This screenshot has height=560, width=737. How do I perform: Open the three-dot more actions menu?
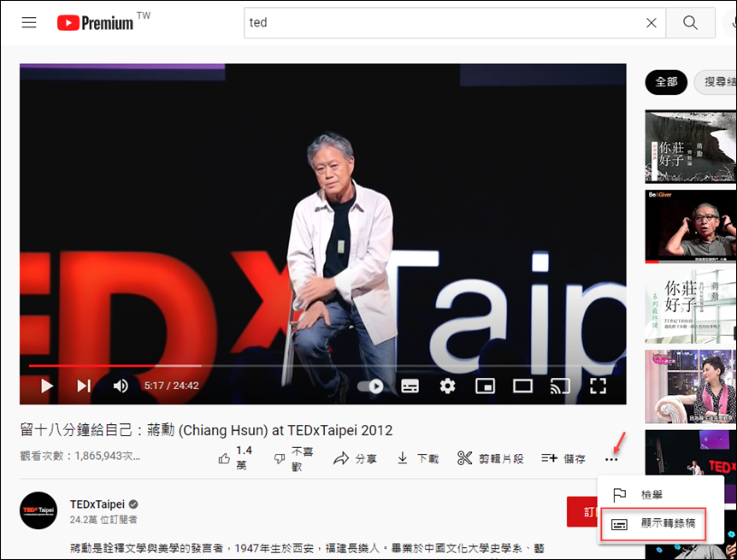pos(611,459)
